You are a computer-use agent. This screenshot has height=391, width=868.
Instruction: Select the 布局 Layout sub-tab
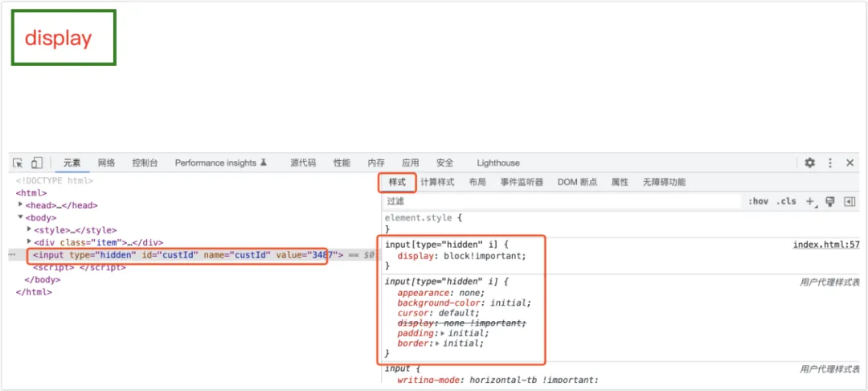click(x=477, y=182)
